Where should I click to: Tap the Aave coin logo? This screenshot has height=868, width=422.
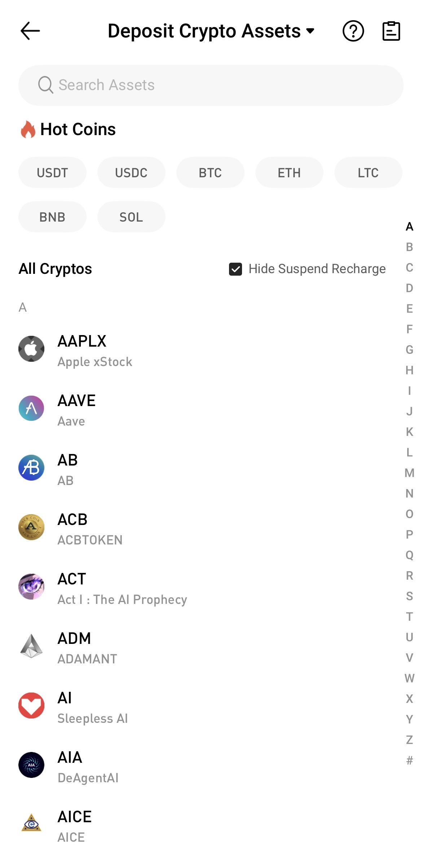[x=31, y=408]
